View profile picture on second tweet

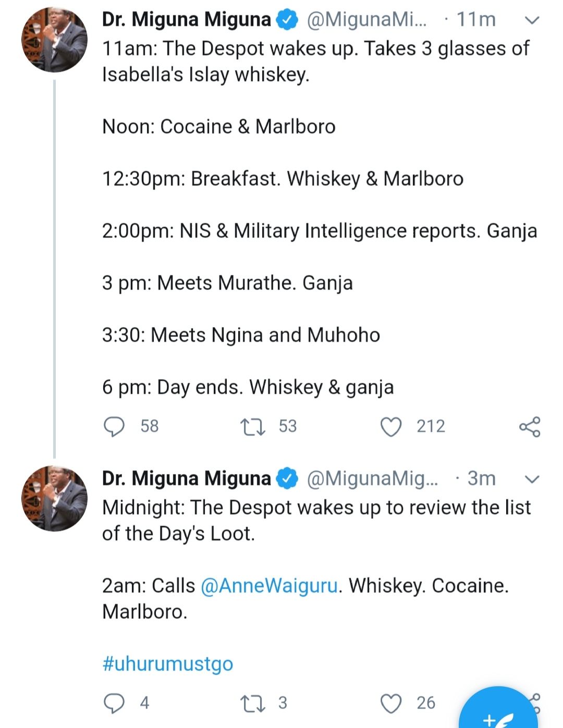click(54, 499)
